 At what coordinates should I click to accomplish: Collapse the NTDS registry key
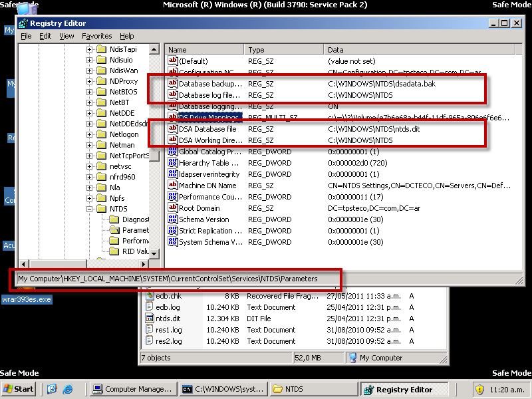[x=90, y=209]
